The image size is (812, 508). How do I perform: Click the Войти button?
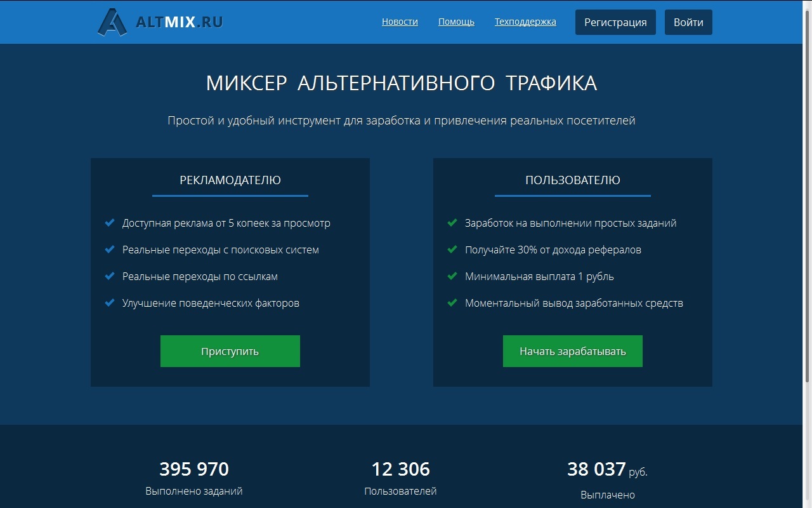click(x=688, y=22)
